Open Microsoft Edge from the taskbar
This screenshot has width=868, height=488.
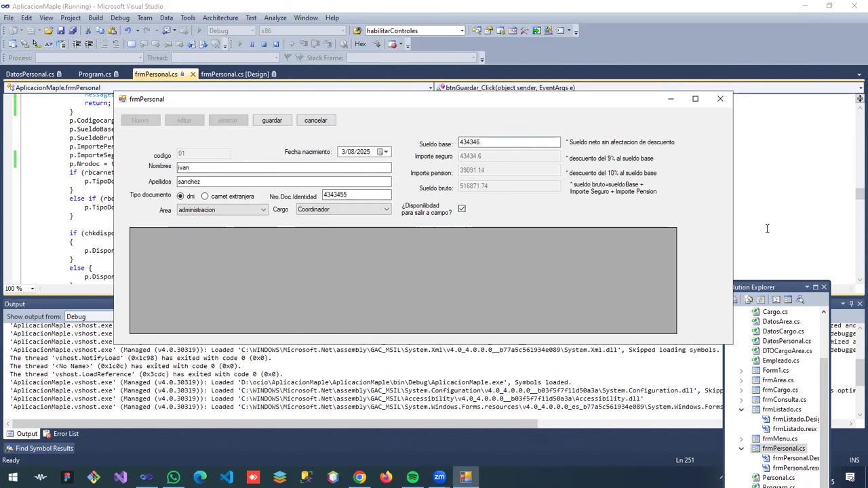[200, 477]
